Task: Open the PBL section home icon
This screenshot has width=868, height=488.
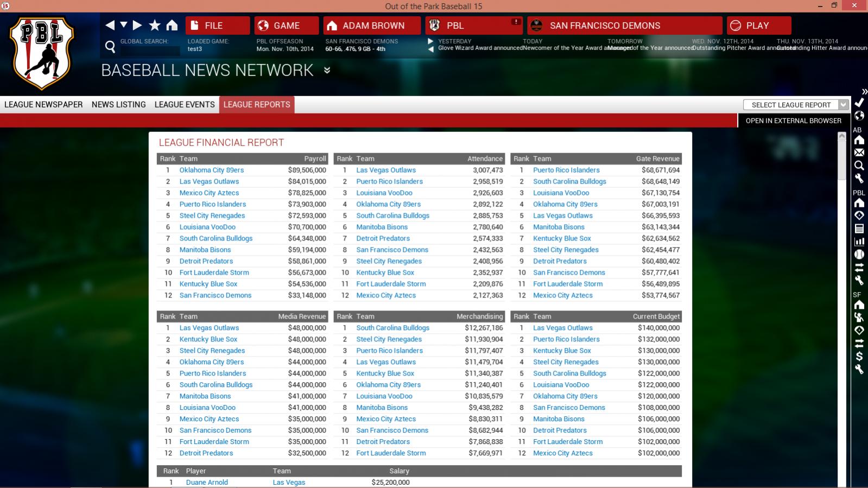Action: point(859,203)
